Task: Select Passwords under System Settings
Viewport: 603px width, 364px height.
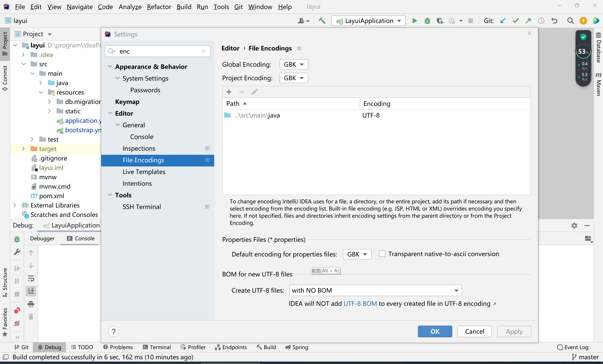Action: coord(158,90)
